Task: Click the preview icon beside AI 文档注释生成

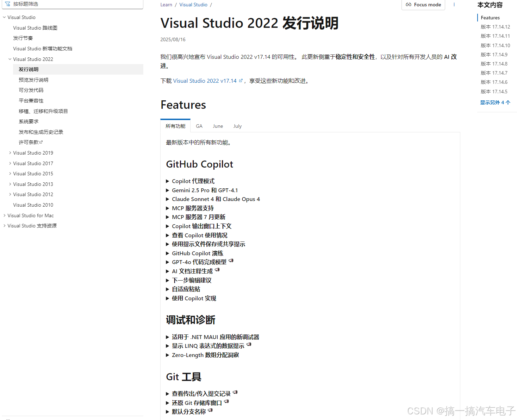Action: [217, 270]
